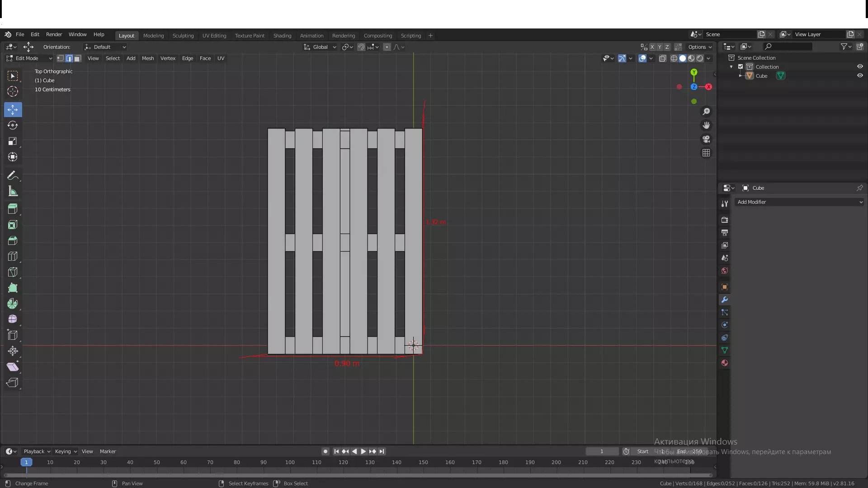The width and height of the screenshot is (868, 488).
Task: Select the Extrude Region tool
Action: [x=13, y=209]
